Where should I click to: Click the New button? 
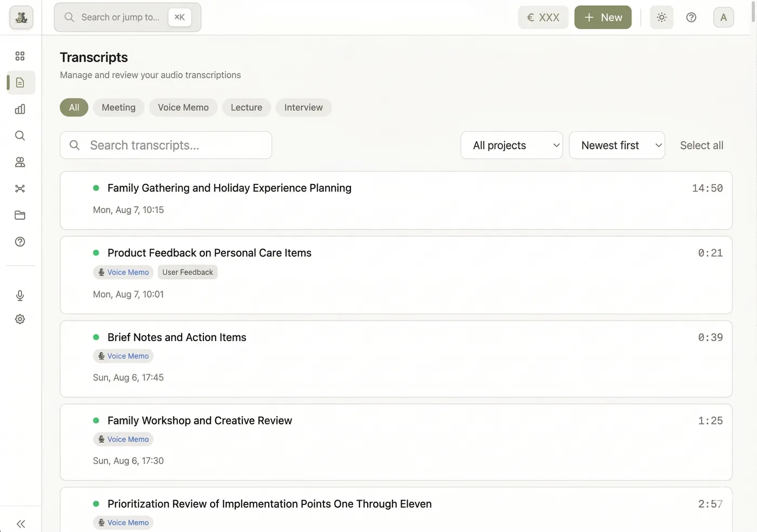pyautogui.click(x=602, y=17)
